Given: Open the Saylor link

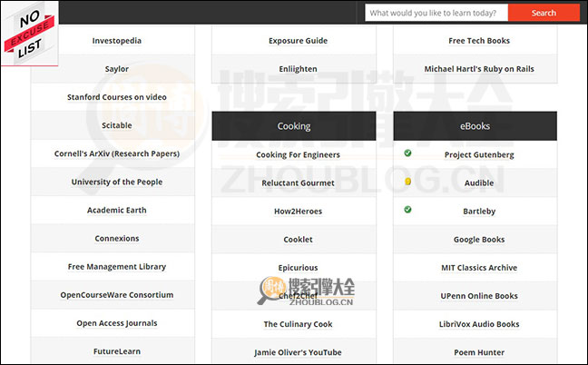Looking at the screenshot, I should tap(117, 69).
